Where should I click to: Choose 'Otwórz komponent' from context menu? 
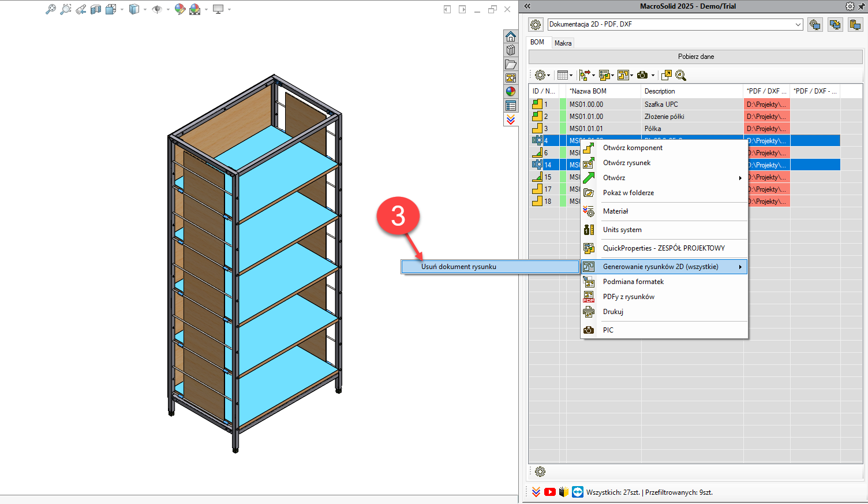click(x=664, y=148)
